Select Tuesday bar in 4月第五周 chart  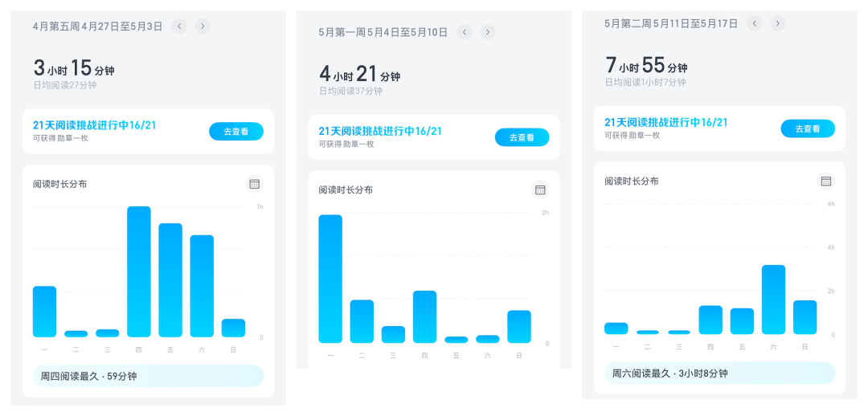coord(76,333)
